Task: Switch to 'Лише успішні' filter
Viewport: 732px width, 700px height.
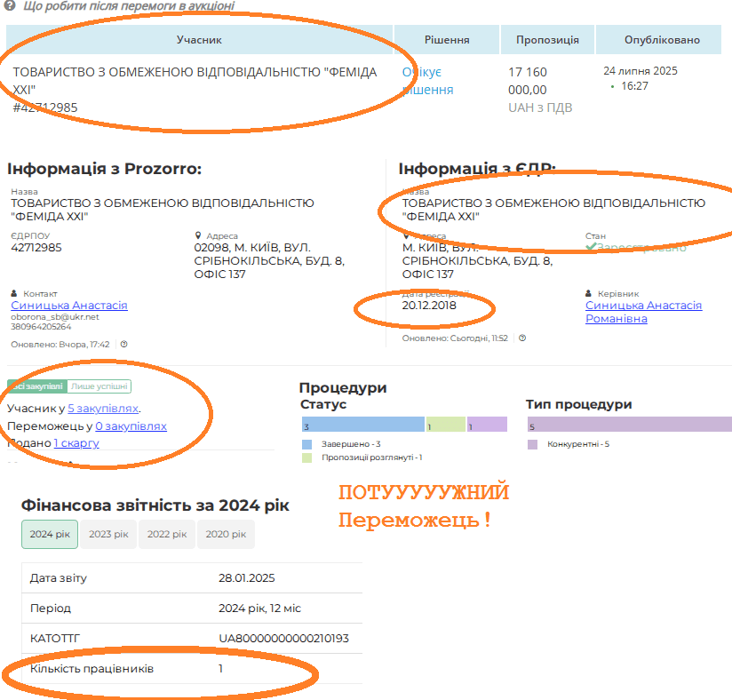Action: click(x=99, y=386)
